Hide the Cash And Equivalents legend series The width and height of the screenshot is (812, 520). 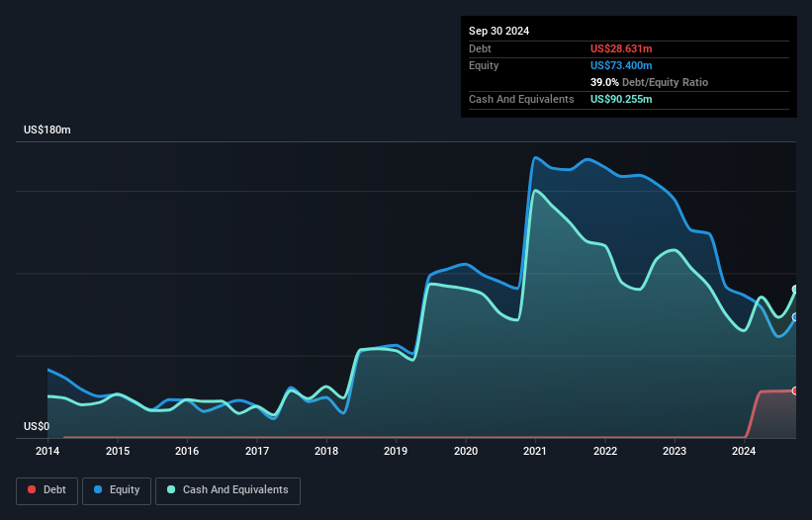227,490
